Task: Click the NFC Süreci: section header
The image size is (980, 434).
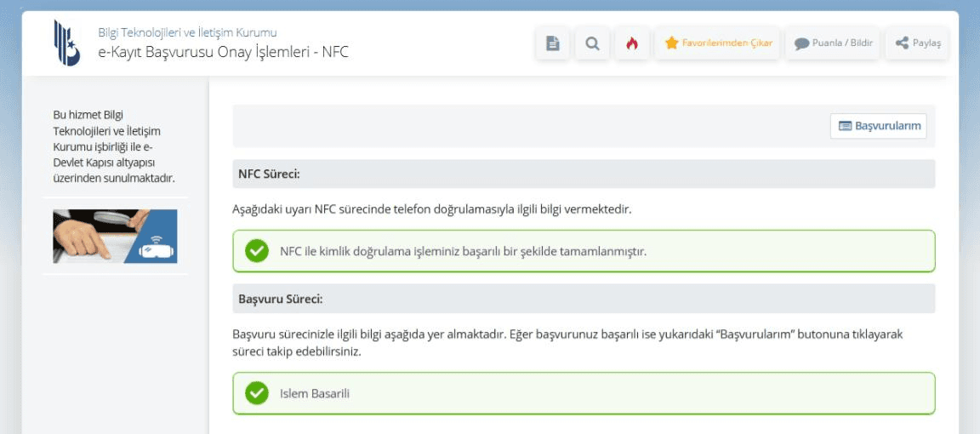Action: point(584,174)
